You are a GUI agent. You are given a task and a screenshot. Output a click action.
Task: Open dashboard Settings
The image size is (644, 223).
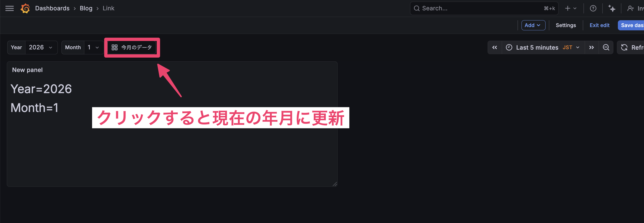566,25
